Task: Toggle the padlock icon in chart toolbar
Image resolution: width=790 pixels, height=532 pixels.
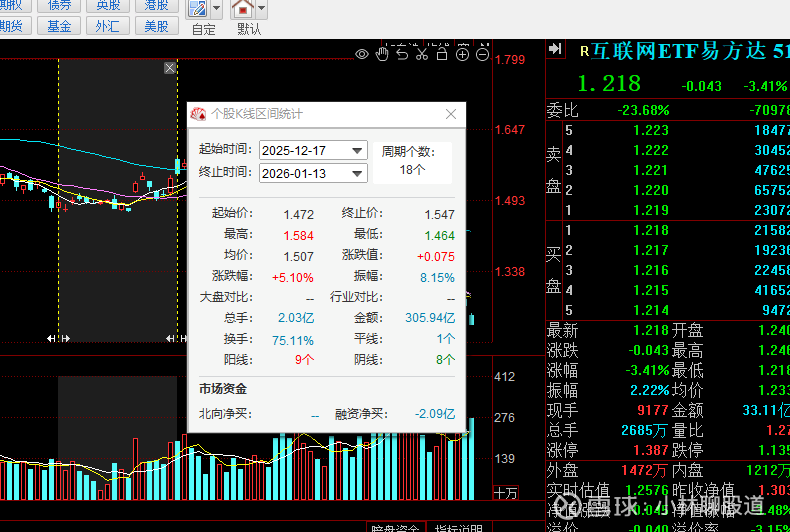Action: coord(442,53)
